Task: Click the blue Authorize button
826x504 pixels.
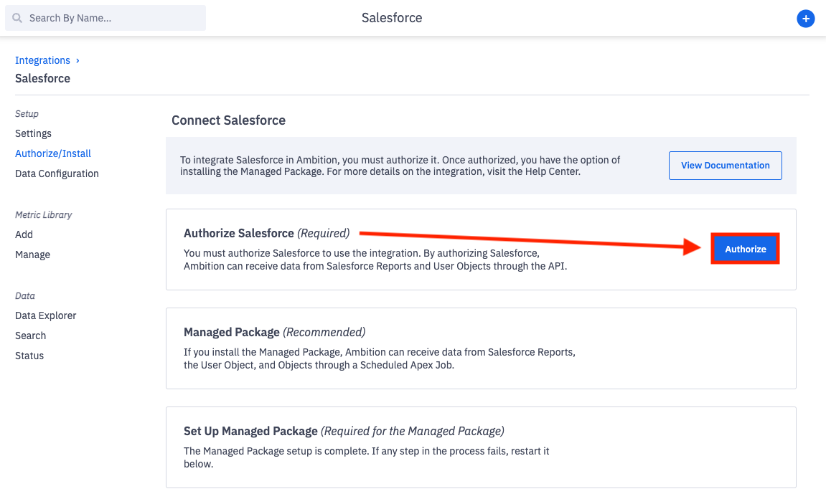Action: click(745, 249)
